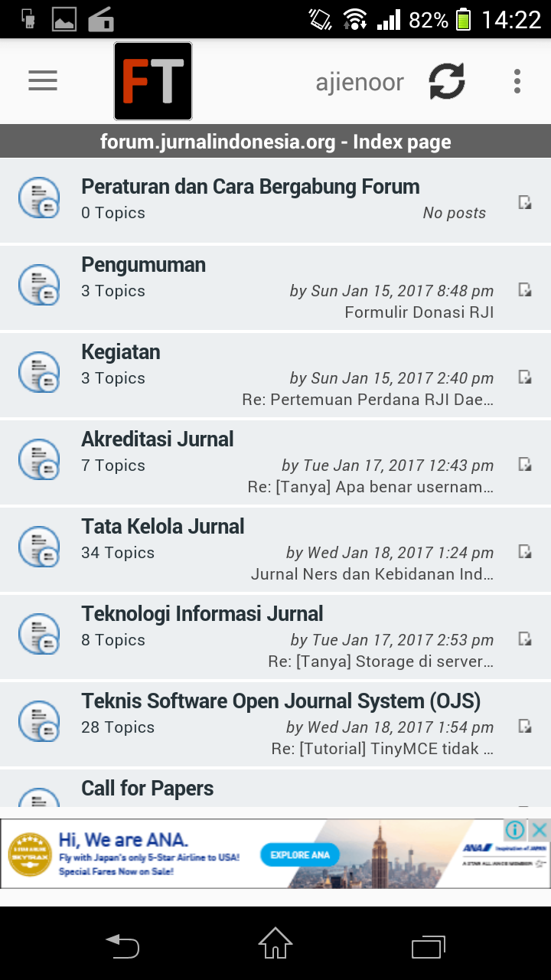Tap the Akreditasi Jurnal forum icon

(39, 459)
